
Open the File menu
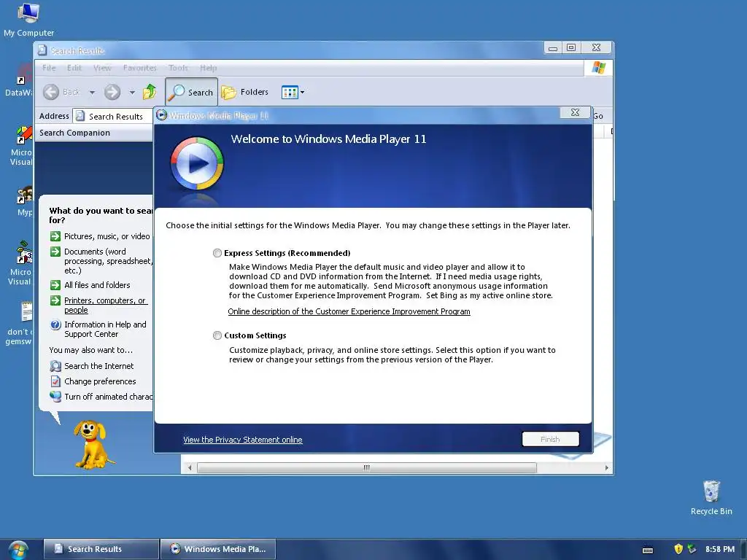pos(49,68)
